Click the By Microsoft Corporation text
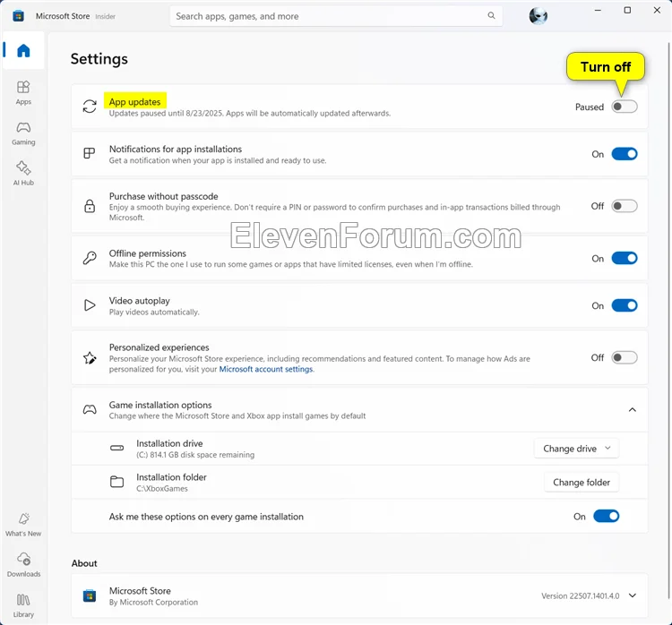The image size is (672, 625). (x=153, y=603)
